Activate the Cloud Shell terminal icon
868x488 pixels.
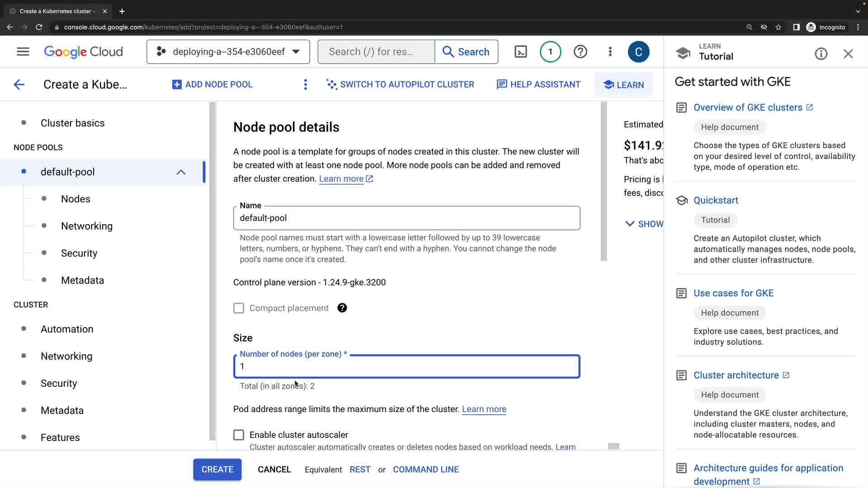521,52
